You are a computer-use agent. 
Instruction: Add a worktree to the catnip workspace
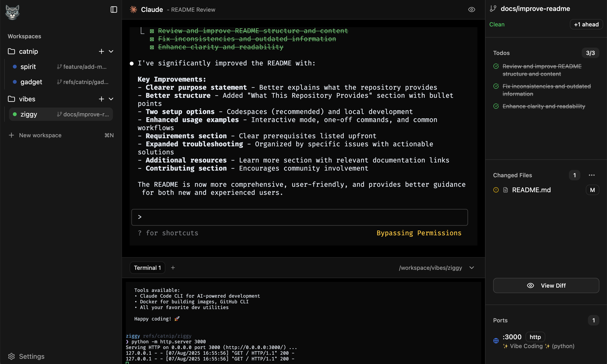pos(101,51)
